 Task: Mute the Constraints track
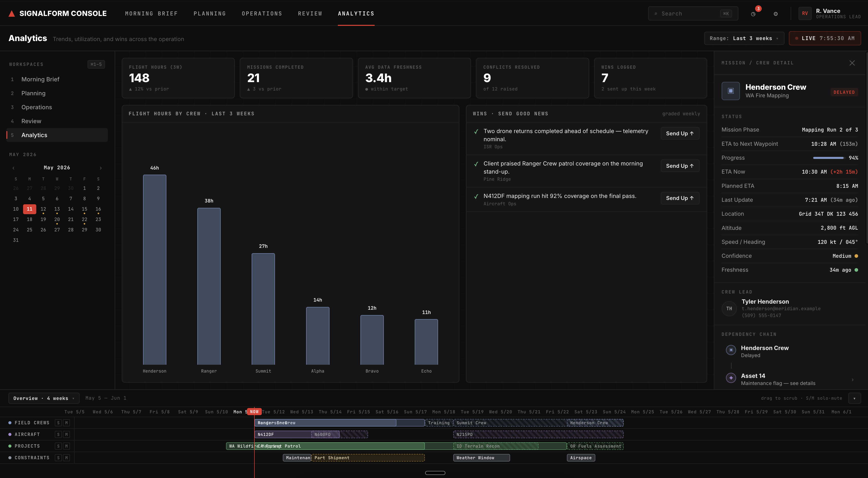pyautogui.click(x=66, y=458)
